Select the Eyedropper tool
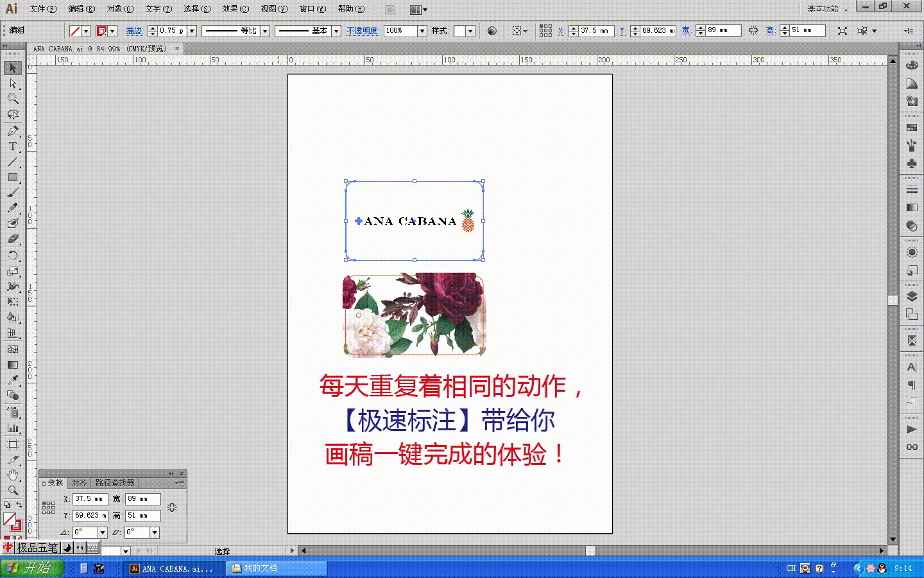Viewport: 924px width, 578px height. pyautogui.click(x=13, y=380)
